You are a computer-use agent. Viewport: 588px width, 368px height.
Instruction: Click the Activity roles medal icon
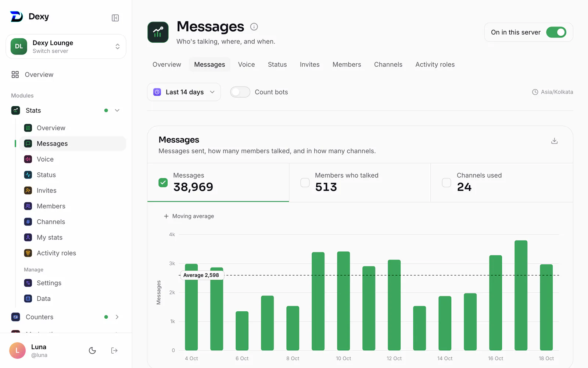28,253
